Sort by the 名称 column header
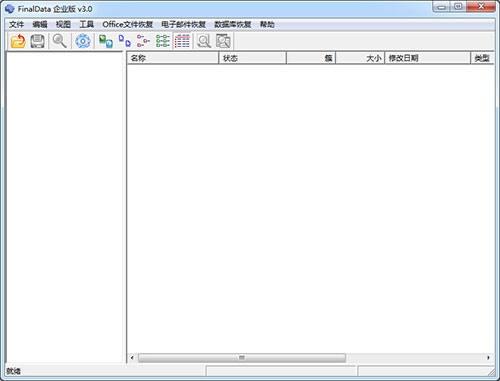 (x=173, y=58)
